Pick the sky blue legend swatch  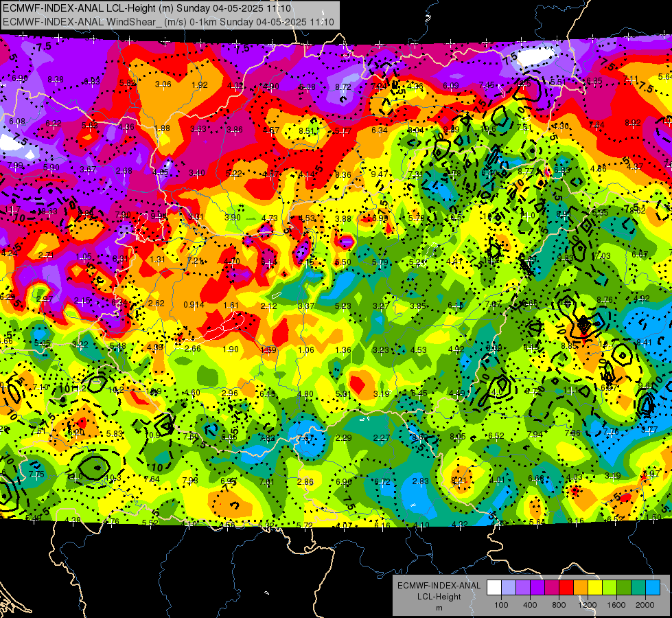pos(653,588)
